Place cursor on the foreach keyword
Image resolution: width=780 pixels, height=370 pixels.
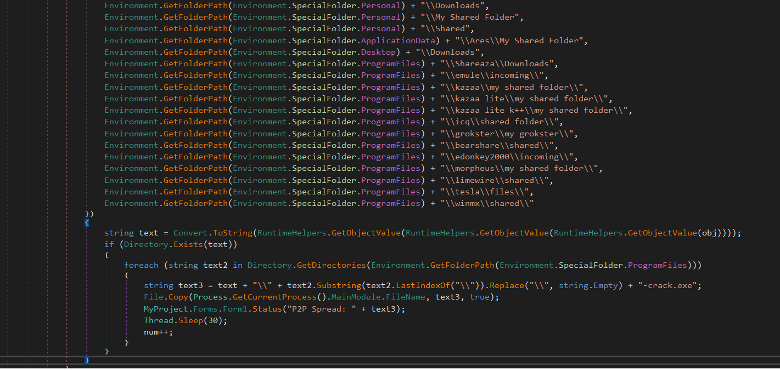(x=142, y=266)
